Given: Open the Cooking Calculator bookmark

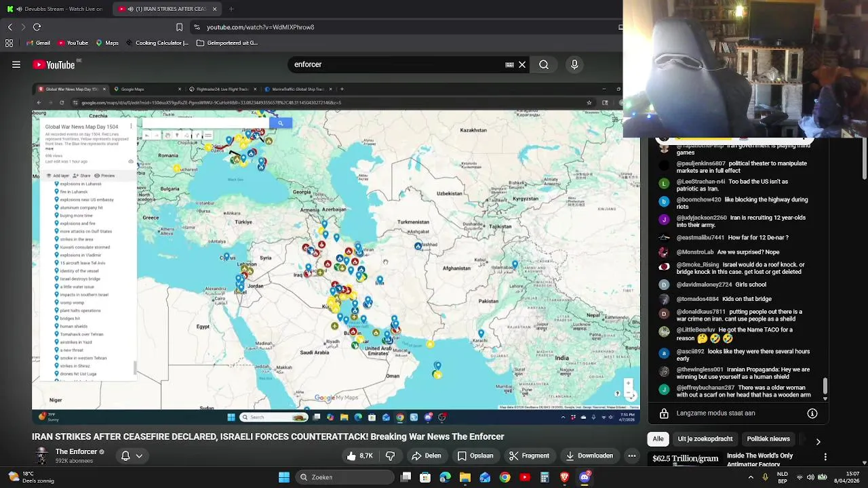Looking at the screenshot, I should pos(157,43).
